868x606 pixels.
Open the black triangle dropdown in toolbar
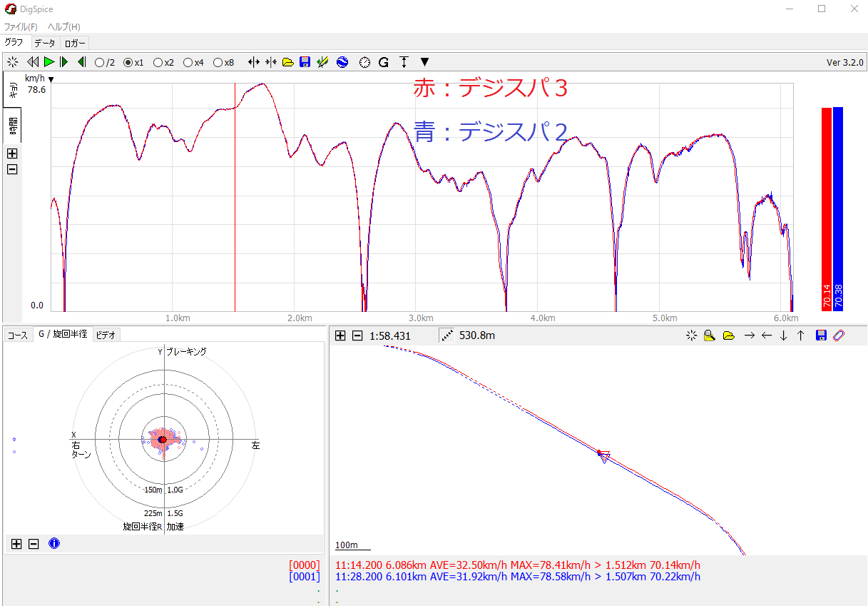coord(424,62)
